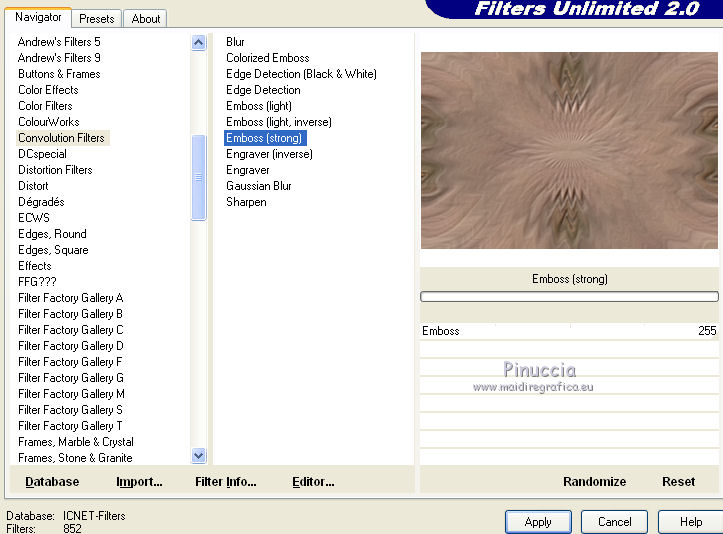Select Filter Factory Gallery A

(x=71, y=298)
